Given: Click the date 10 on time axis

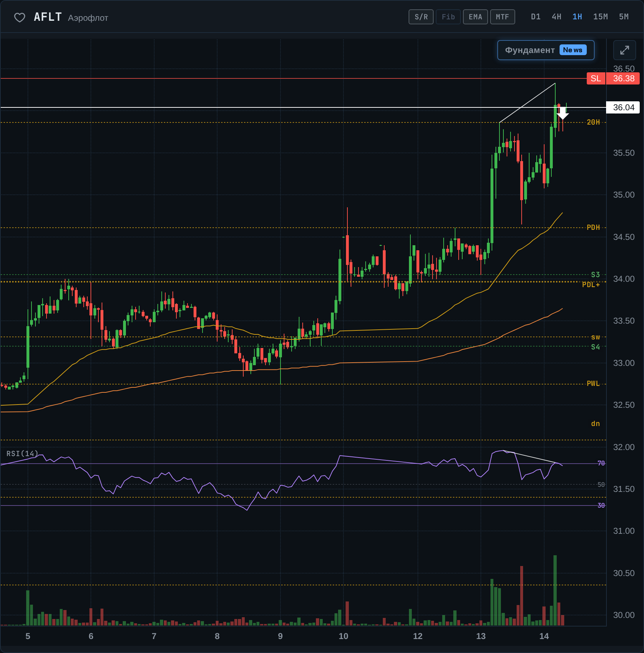Looking at the screenshot, I should click(343, 636).
